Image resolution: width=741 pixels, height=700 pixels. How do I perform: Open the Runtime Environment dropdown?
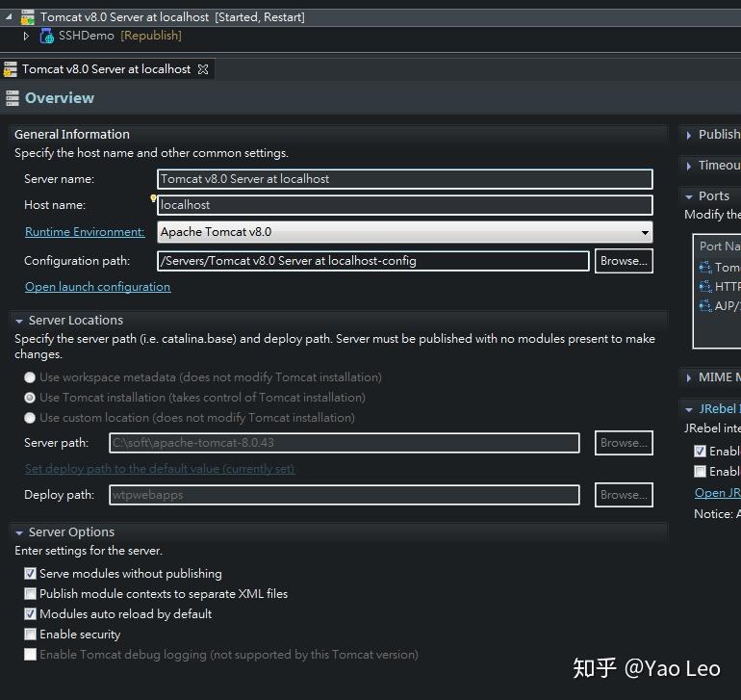(x=645, y=232)
